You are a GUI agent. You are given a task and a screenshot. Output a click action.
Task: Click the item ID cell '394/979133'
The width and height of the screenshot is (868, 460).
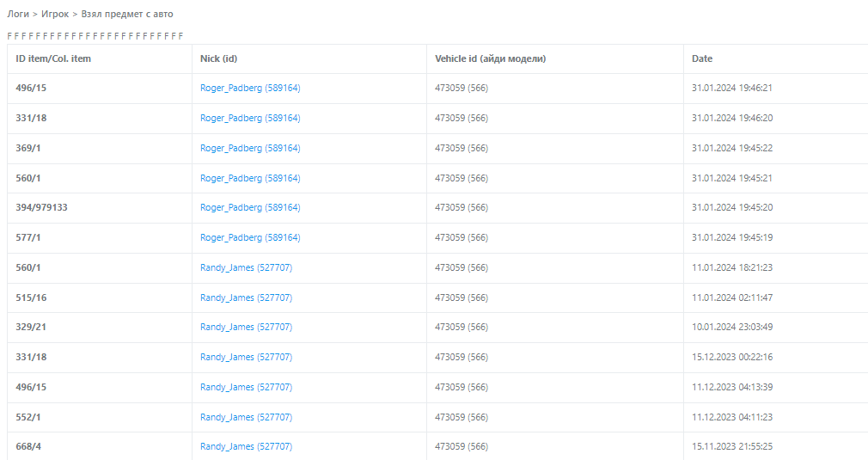coord(41,207)
